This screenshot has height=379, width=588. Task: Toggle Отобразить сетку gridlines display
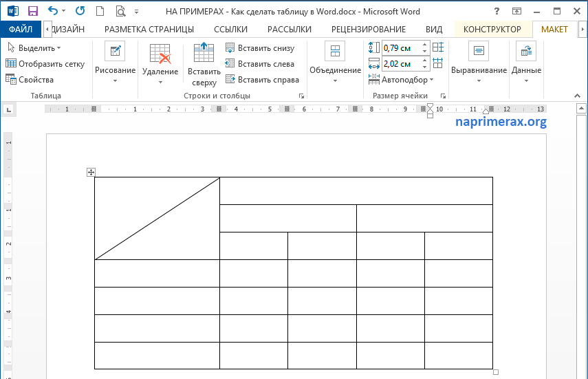coord(45,64)
